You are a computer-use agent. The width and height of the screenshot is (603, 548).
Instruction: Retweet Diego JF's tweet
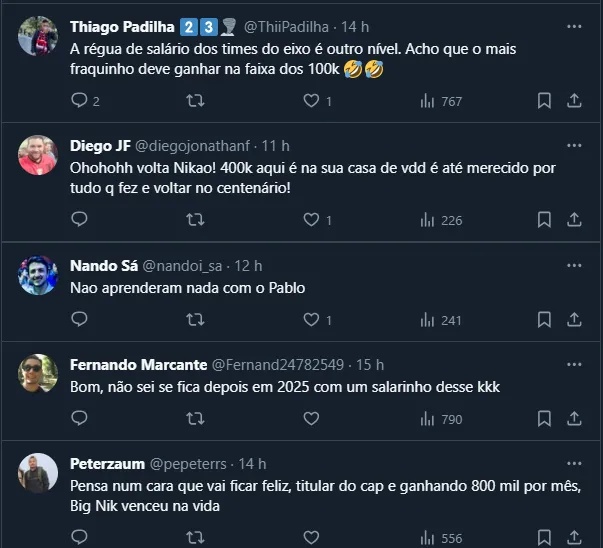196,220
